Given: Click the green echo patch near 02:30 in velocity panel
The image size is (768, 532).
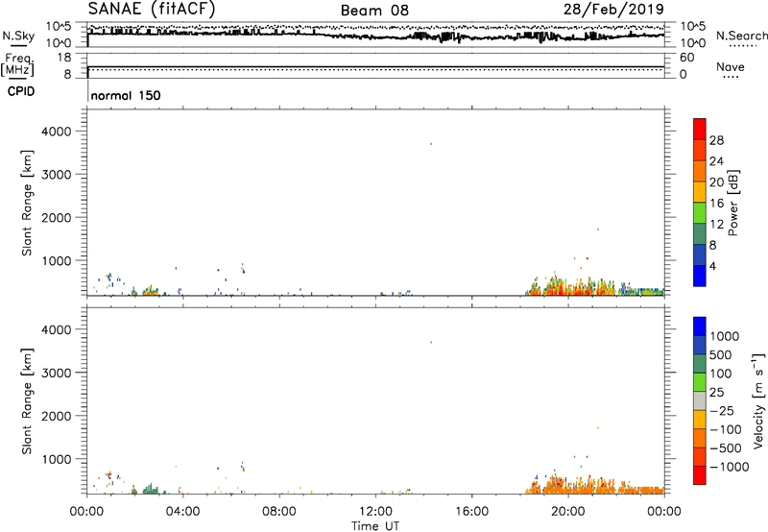Looking at the screenshot, I should (151, 489).
